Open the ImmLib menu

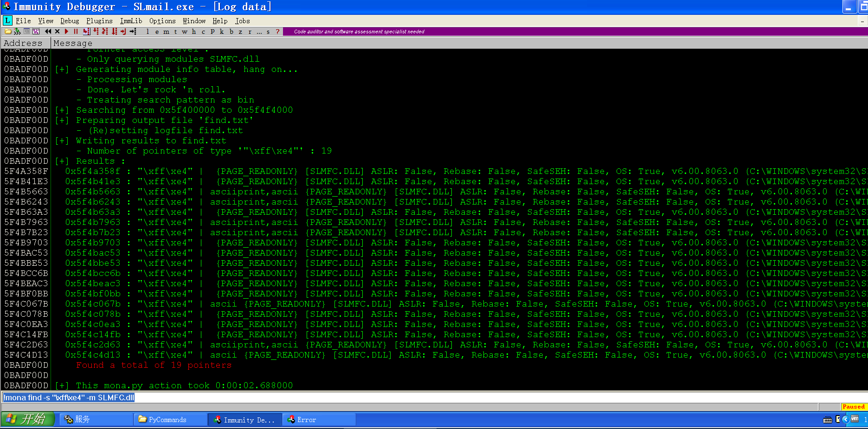pyautogui.click(x=131, y=21)
